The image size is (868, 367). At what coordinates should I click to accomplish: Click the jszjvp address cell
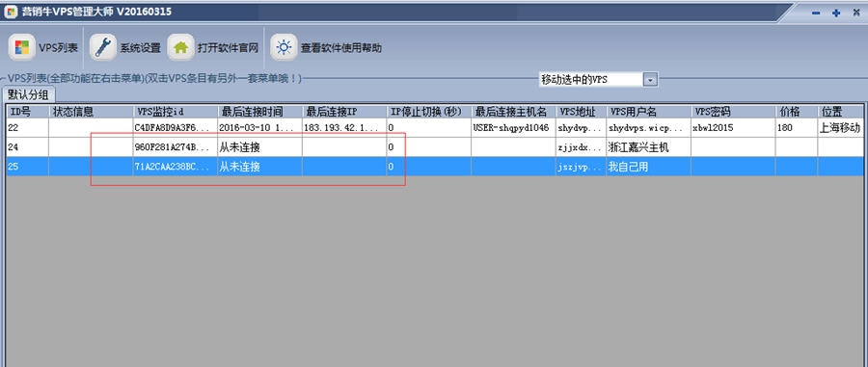point(581,167)
